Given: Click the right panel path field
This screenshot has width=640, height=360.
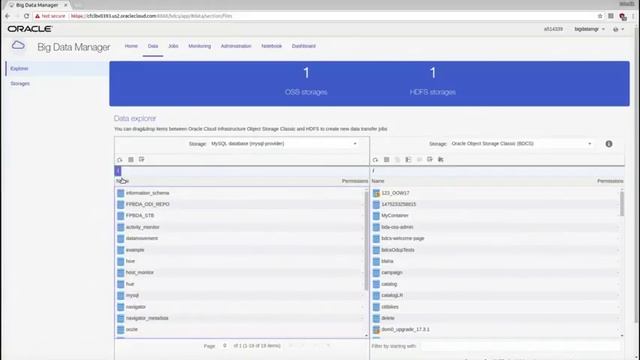Looking at the screenshot, I should (497, 171).
